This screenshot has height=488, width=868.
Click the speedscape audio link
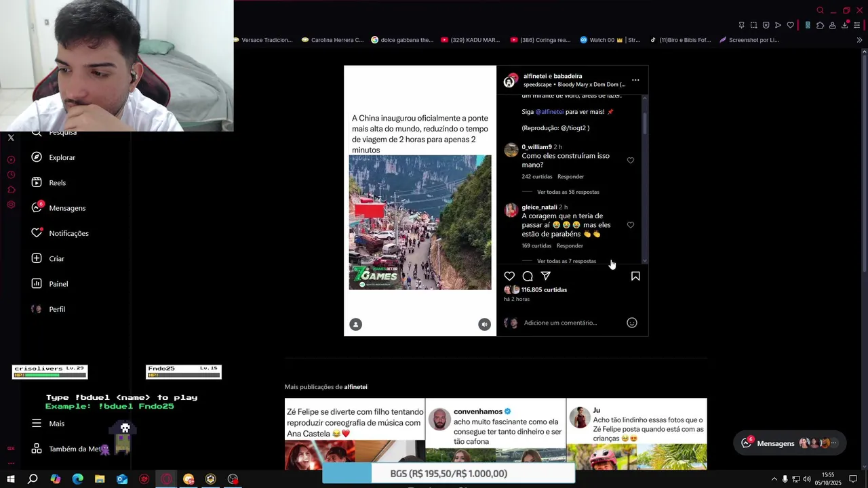pos(574,85)
